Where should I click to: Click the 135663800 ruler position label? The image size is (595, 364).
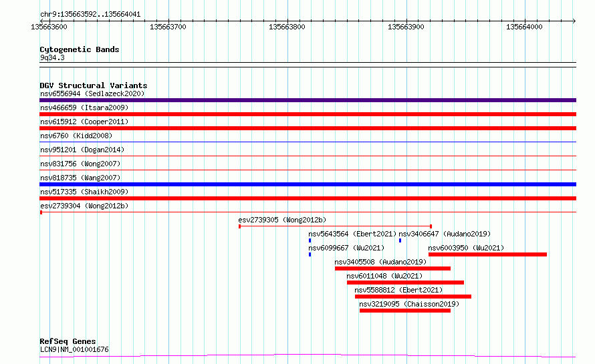(x=287, y=27)
